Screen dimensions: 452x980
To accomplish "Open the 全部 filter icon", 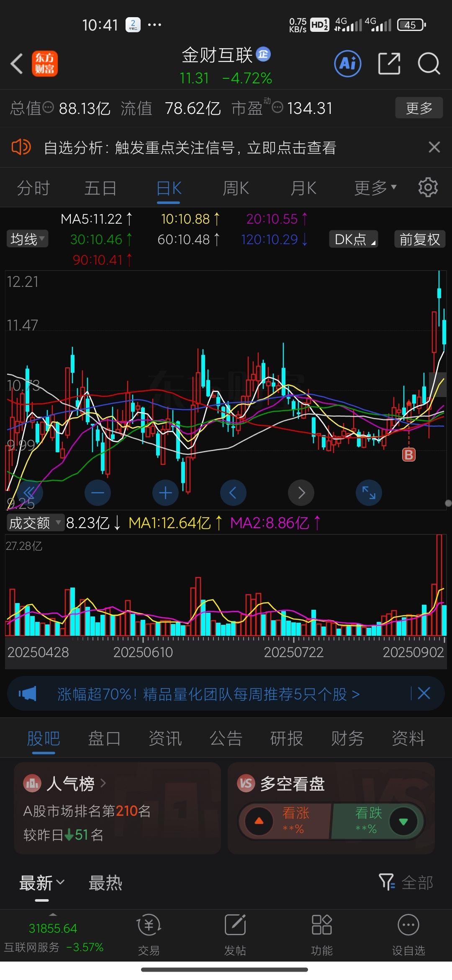I will [x=386, y=882].
